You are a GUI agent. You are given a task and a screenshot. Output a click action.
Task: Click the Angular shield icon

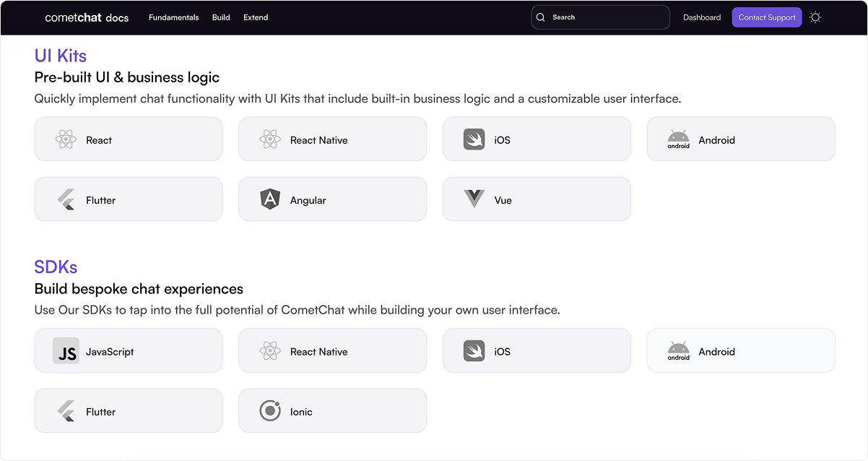[x=270, y=199]
